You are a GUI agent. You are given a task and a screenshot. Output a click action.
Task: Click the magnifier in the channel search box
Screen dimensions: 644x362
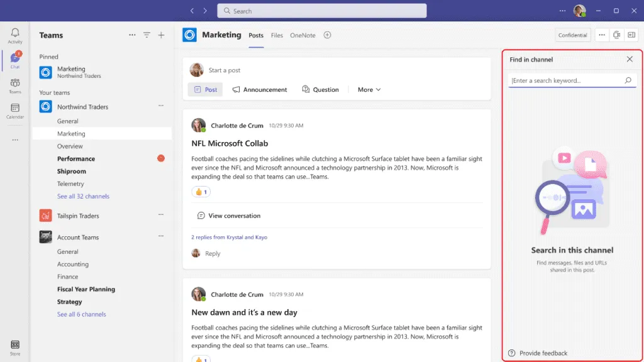(627, 80)
